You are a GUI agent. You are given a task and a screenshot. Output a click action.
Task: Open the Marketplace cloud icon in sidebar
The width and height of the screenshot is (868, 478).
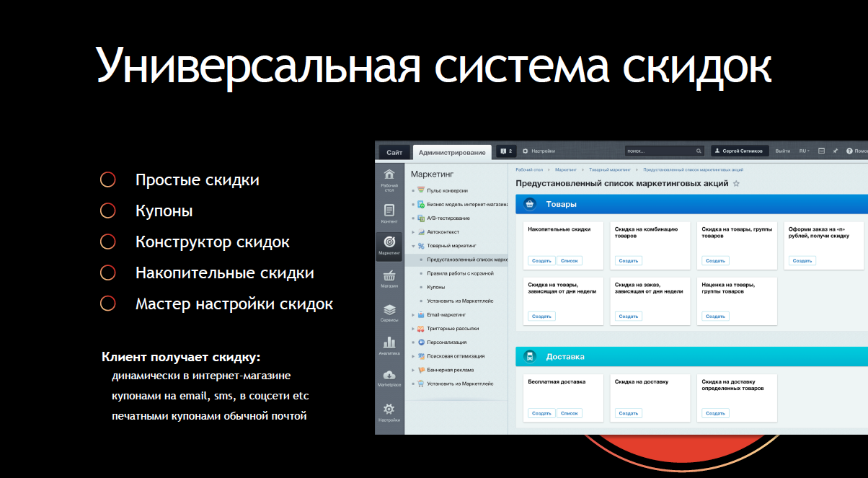[389, 375]
